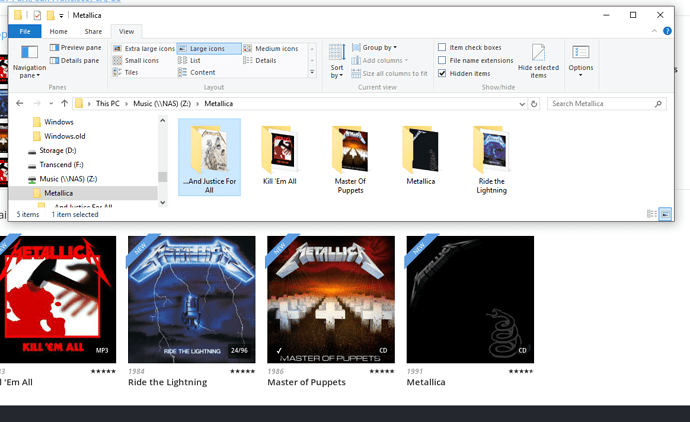
Task: Switch to Tiles layout
Action: tap(126, 72)
